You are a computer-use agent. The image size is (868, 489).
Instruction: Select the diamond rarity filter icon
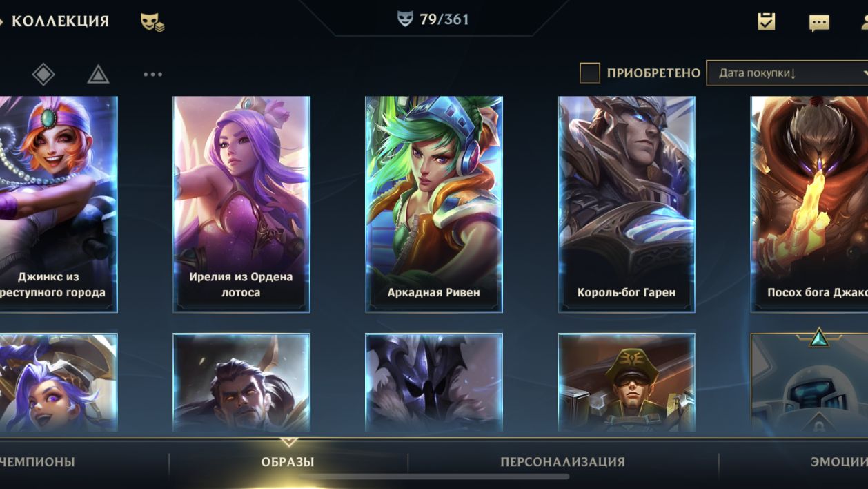pos(43,74)
